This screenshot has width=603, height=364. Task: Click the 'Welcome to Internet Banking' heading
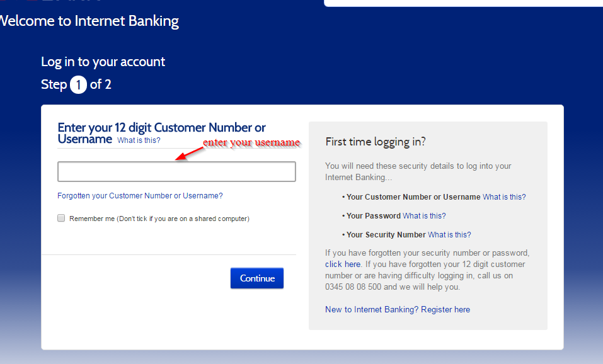pyautogui.click(x=89, y=21)
